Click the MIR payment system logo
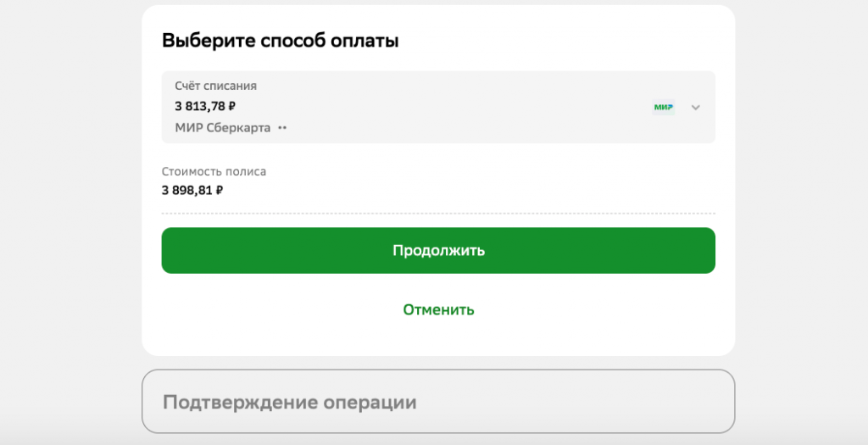The width and height of the screenshot is (868, 445). [663, 107]
